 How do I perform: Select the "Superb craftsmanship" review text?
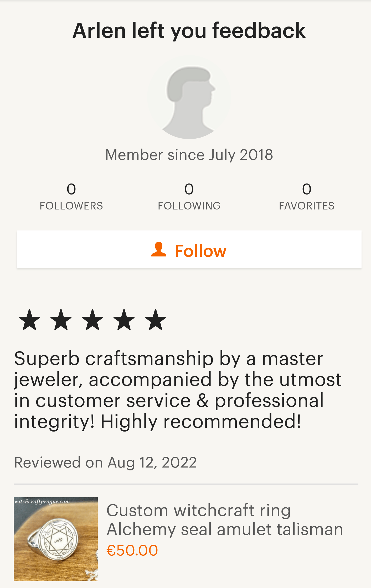[x=178, y=390]
